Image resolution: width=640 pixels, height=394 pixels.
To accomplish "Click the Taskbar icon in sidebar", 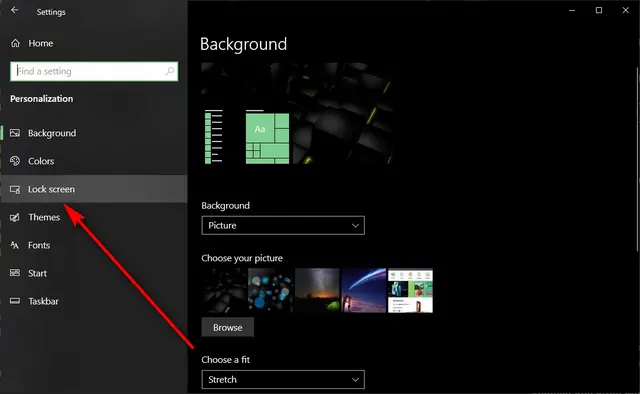I will [15, 301].
